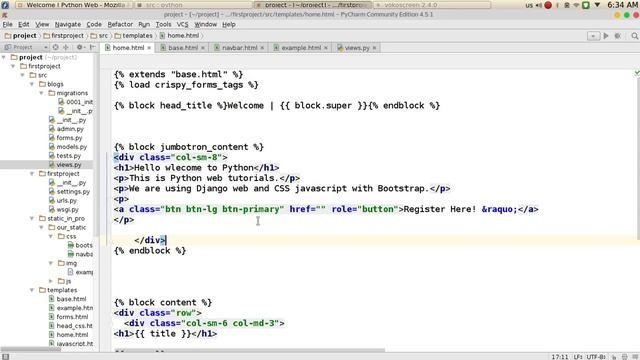Click Scroll from Source target icon in Project panel
Viewport: 640px width, 360px height.
click(56, 47)
